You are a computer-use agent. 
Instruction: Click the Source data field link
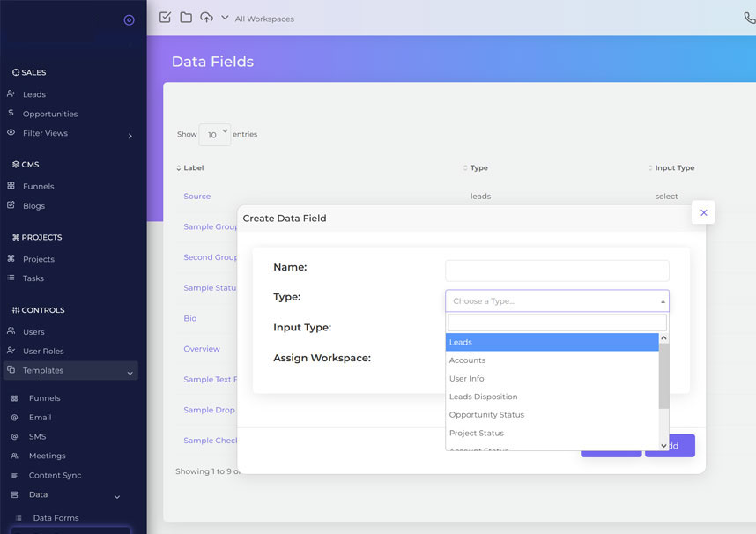click(196, 197)
